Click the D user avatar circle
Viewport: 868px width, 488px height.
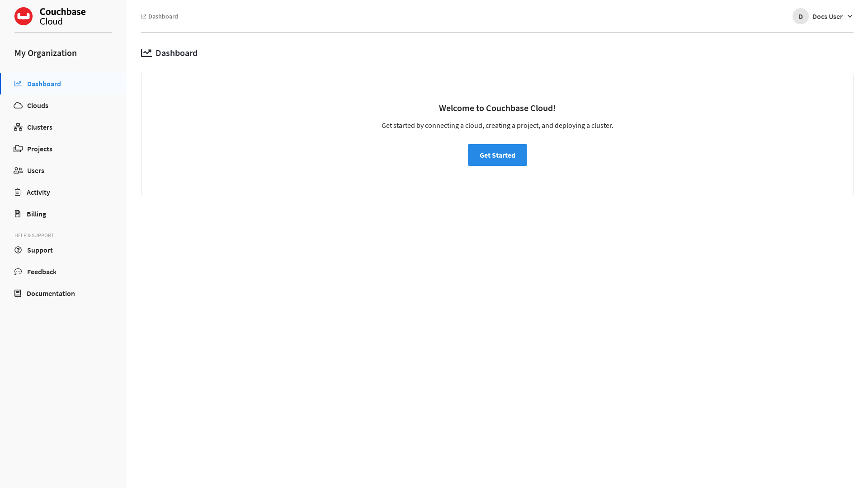pos(800,16)
